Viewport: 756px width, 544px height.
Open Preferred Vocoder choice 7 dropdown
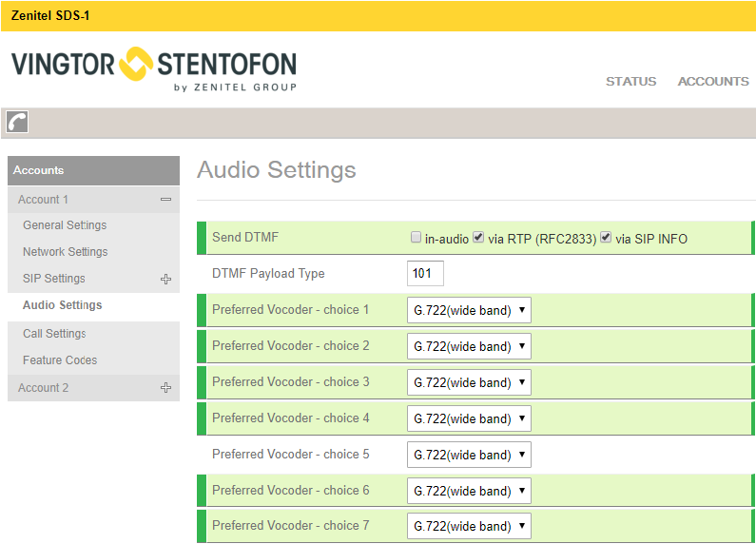click(x=469, y=526)
